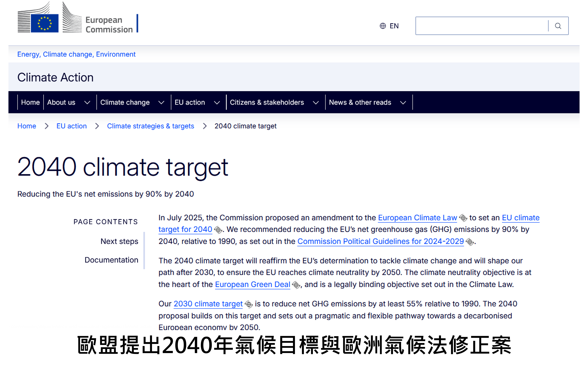The image size is (588, 371).
Task: Click the search magnifier icon
Action: point(558,26)
